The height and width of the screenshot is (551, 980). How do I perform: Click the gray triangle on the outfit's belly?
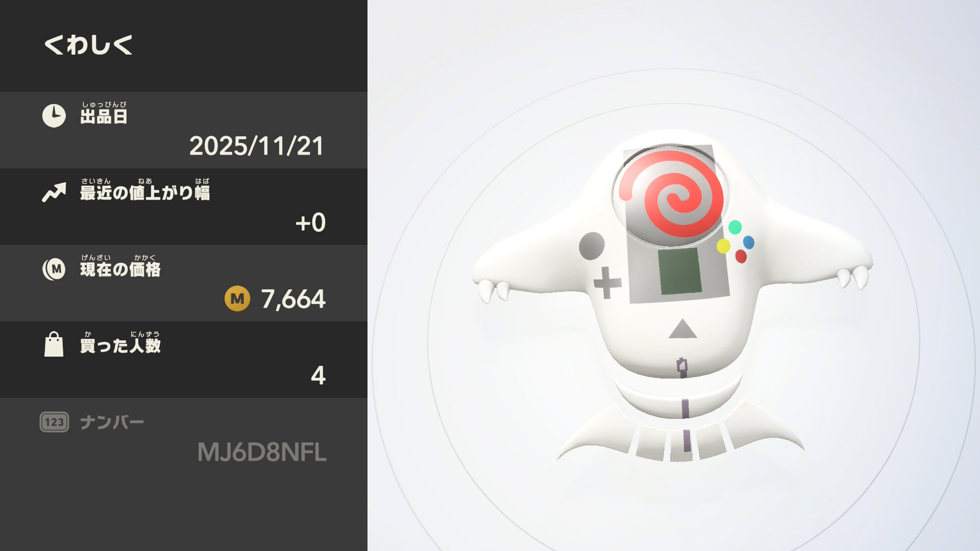point(682,329)
